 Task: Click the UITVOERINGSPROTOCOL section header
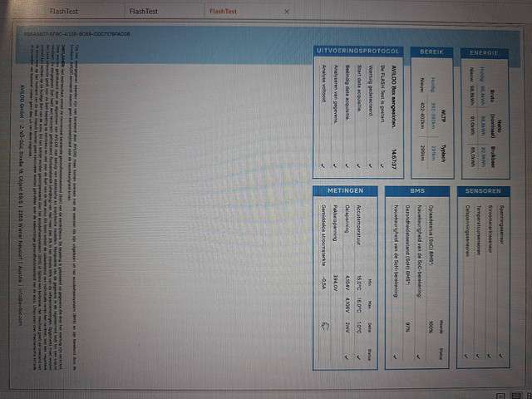tap(359, 52)
